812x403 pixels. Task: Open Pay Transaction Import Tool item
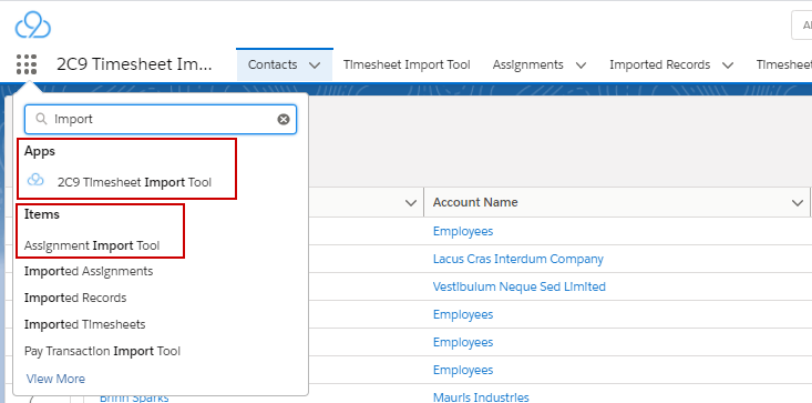pyautogui.click(x=102, y=351)
